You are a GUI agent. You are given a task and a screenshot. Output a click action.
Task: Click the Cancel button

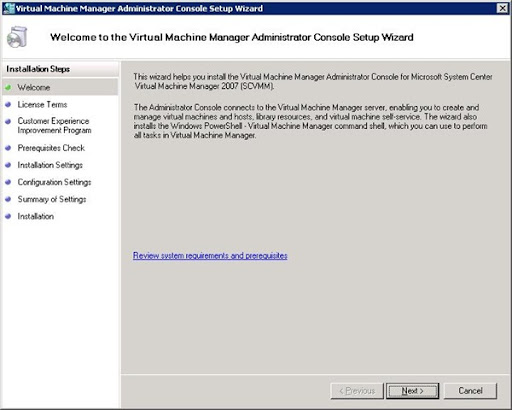point(470,391)
